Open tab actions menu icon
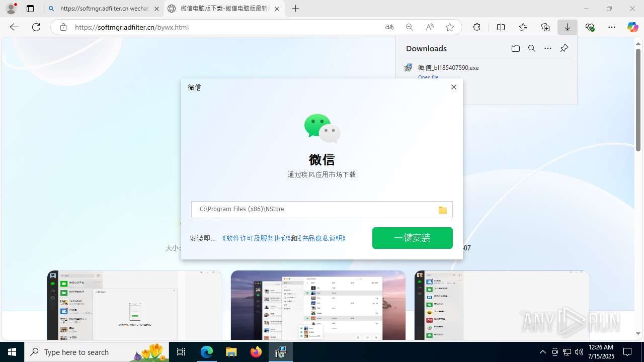 coord(30,9)
